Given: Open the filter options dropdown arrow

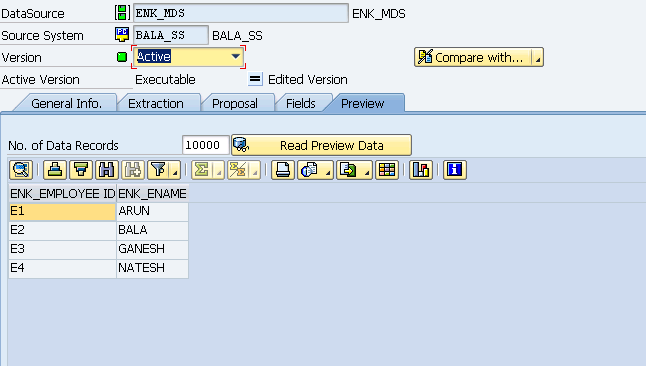Looking at the screenshot, I should [x=175, y=170].
